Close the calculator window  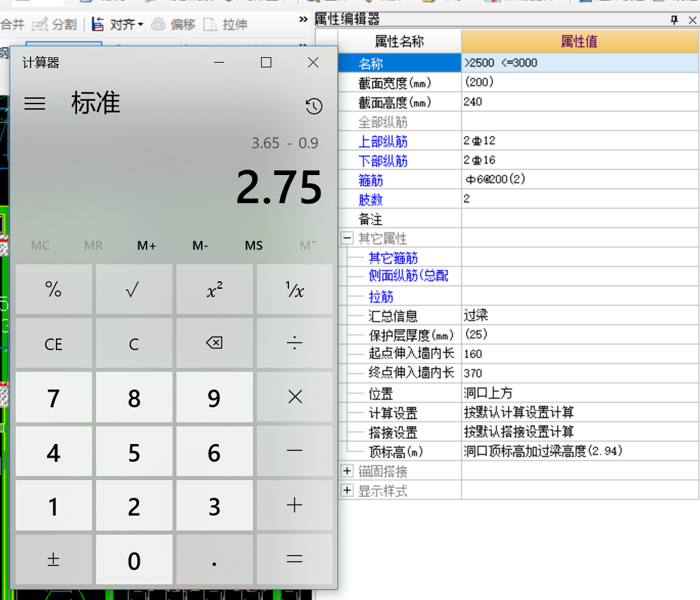point(314,63)
